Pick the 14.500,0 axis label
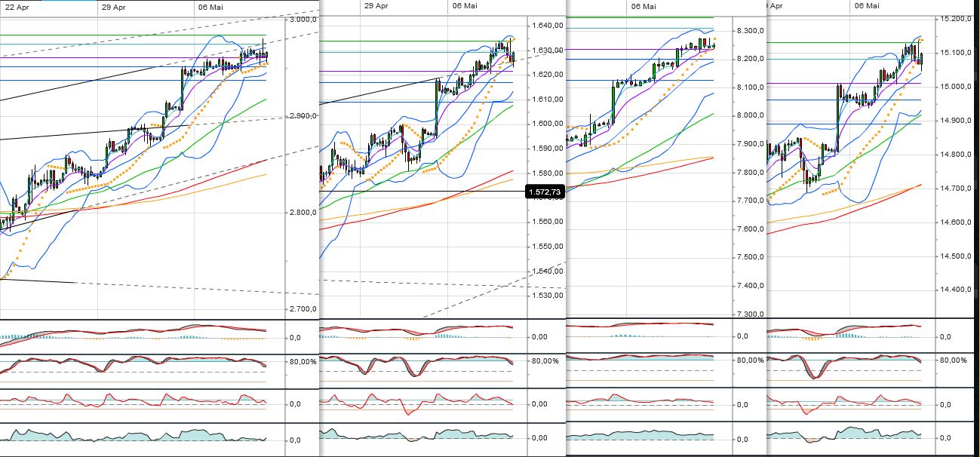Screen dimensions: 980x457 (955, 256)
